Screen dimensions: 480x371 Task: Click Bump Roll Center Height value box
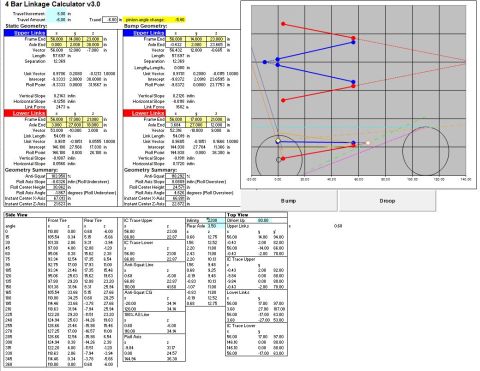click(175, 187)
